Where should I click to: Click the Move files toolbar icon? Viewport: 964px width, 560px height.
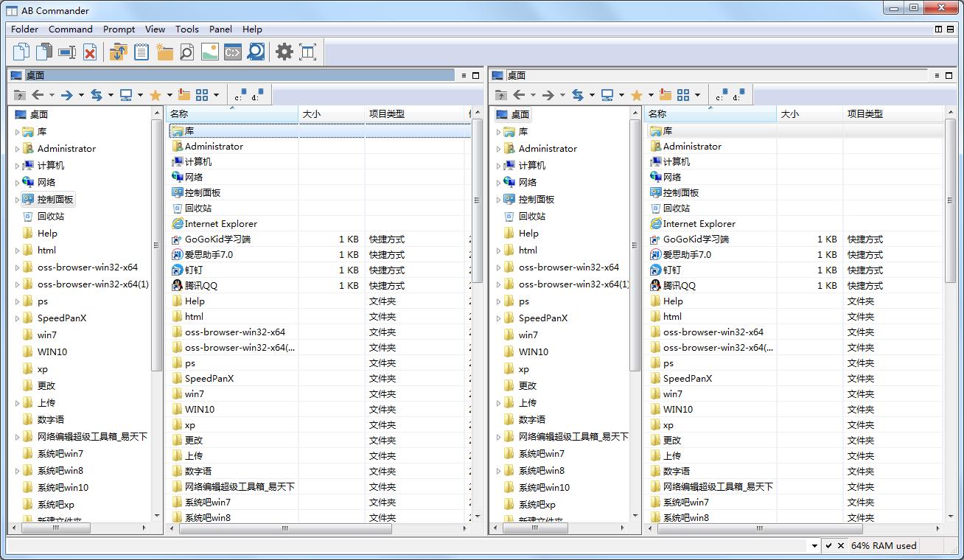click(44, 52)
